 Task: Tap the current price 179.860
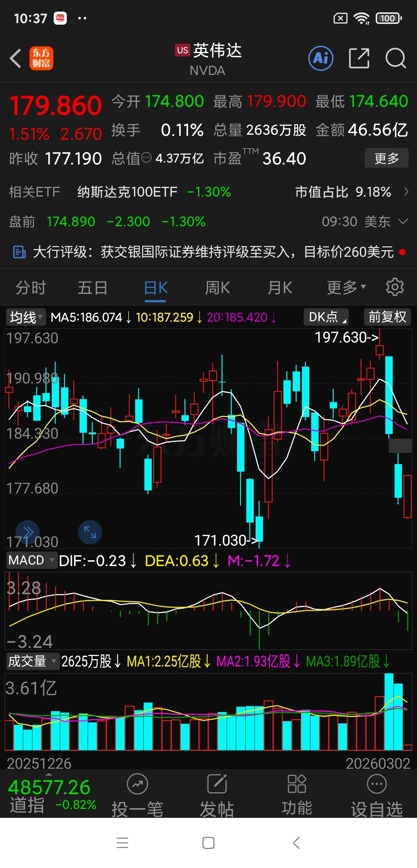tap(56, 105)
